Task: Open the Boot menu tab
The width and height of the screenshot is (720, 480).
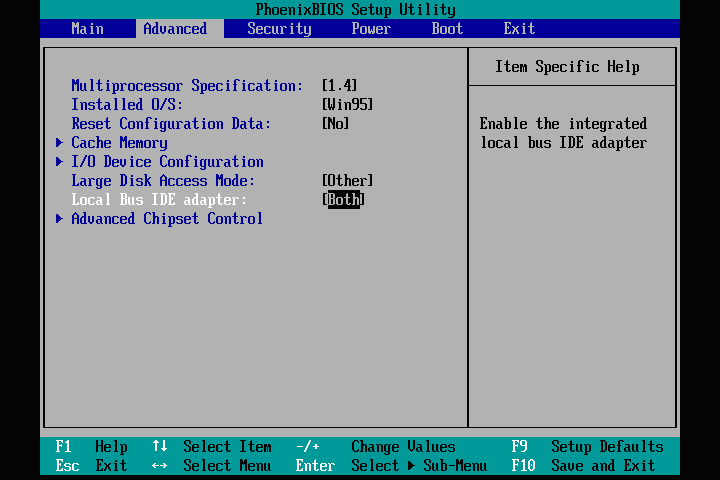Action: 447,28
